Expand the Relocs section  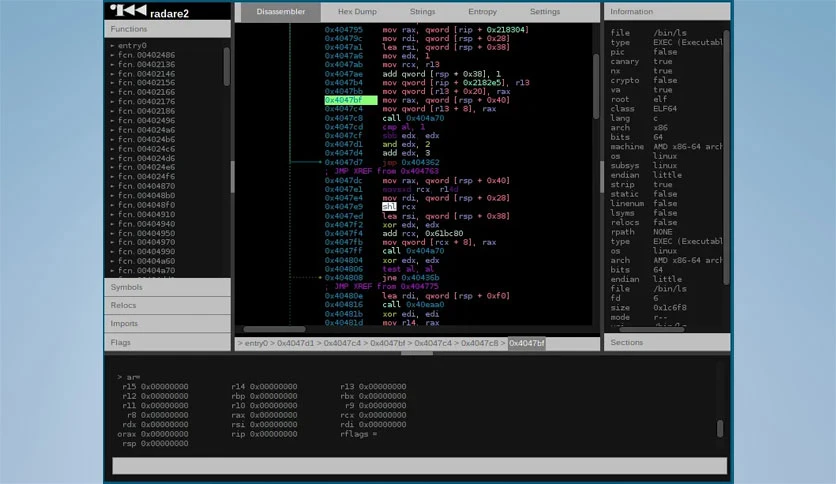tap(167, 305)
